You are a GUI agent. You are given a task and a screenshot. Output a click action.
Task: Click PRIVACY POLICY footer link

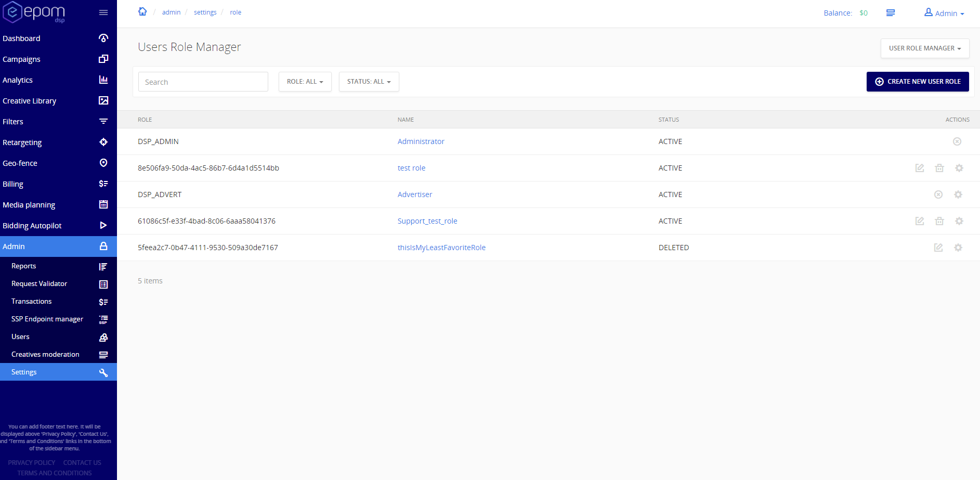click(x=31, y=463)
